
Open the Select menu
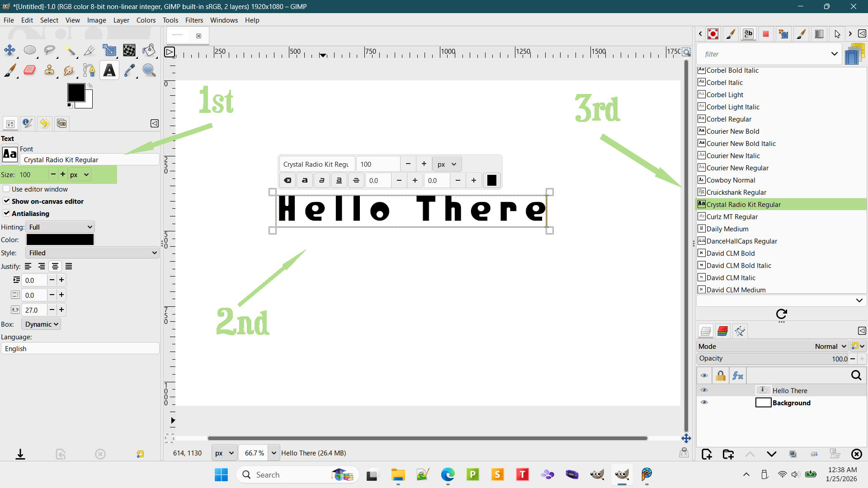(x=49, y=20)
